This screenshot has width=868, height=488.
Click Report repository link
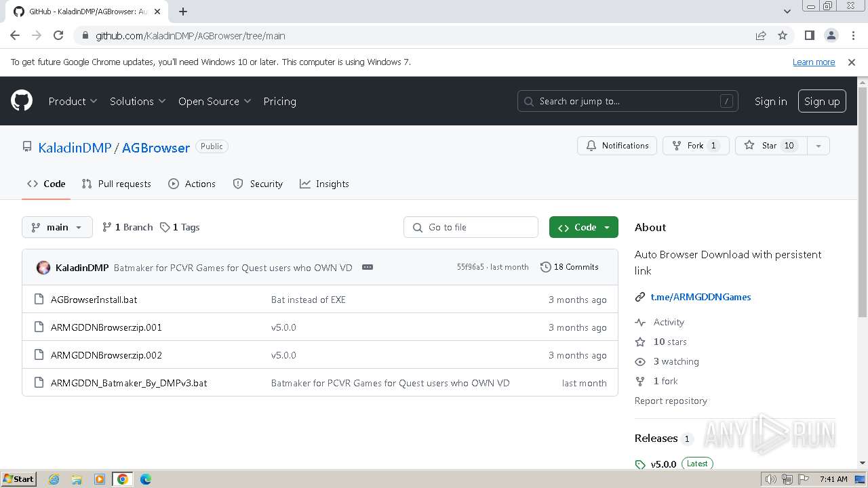tap(671, 401)
